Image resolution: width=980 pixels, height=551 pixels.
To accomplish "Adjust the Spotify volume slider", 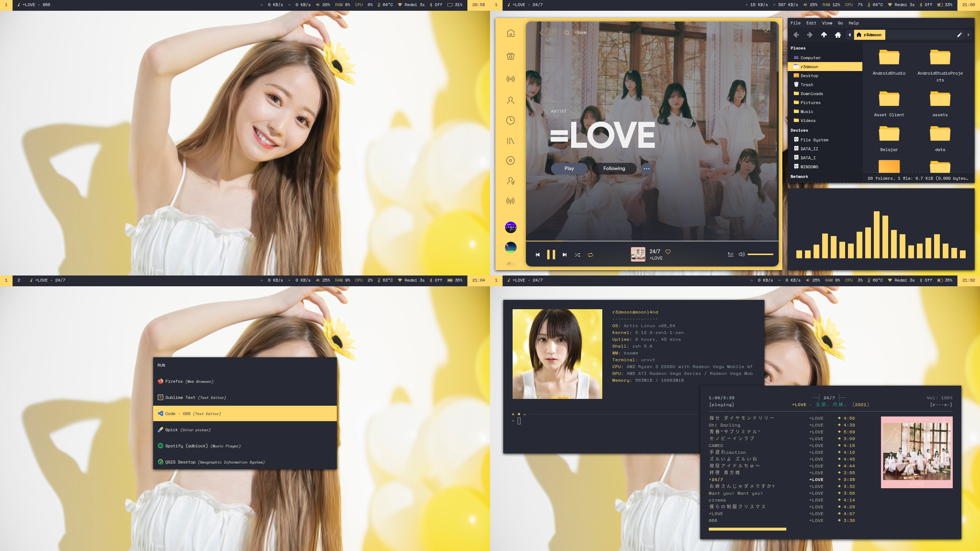I will (760, 254).
